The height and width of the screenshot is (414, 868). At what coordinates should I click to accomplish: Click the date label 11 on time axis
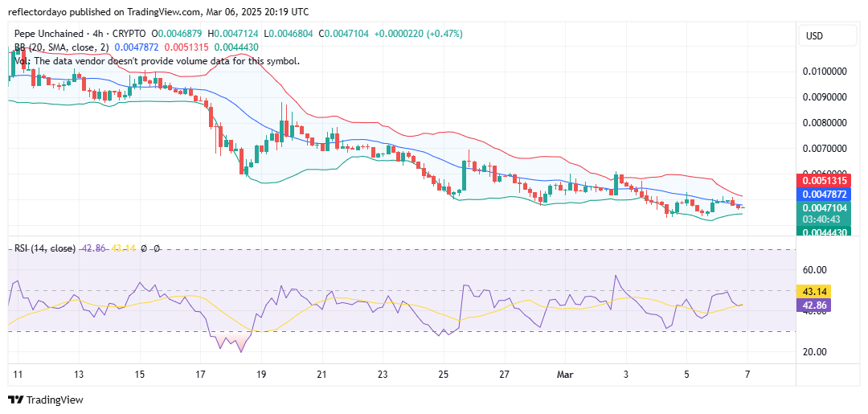click(x=17, y=374)
